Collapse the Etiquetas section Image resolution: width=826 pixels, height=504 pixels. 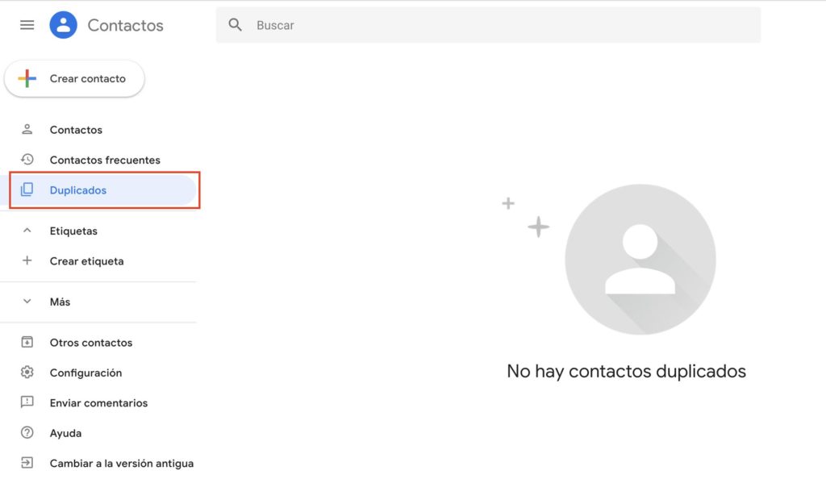click(27, 231)
